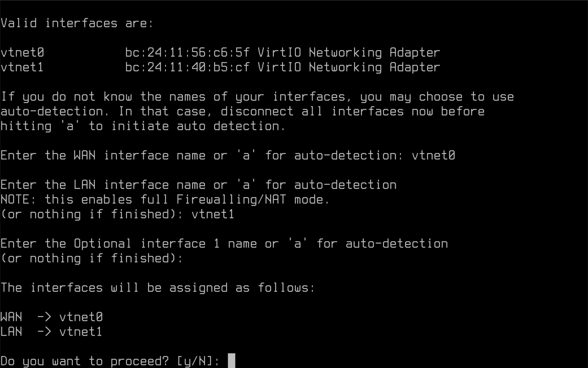Click the "Enter the LAN interface name" prompt line
Viewport: 588px width, 368px height.
(x=198, y=185)
